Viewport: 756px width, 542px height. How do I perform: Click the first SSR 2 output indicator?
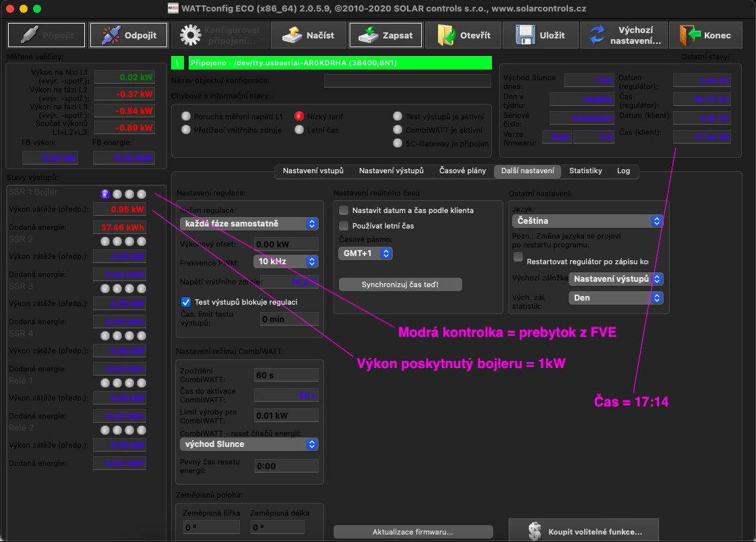105,241
